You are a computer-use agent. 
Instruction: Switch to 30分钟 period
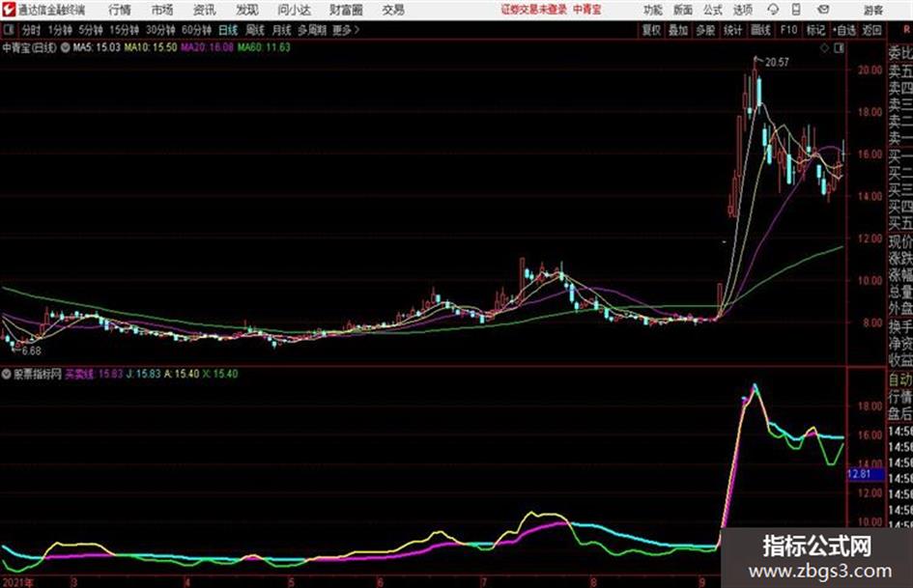click(160, 30)
